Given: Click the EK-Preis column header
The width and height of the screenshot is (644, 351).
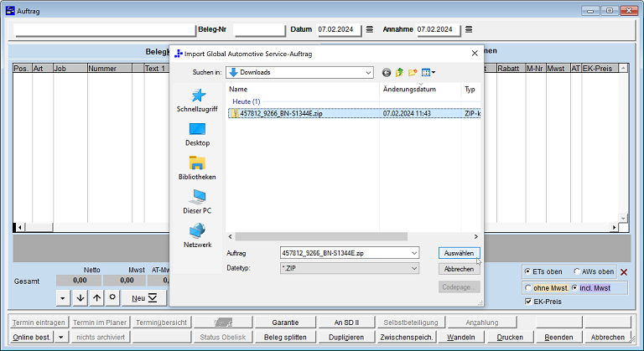Looking at the screenshot, I should pos(600,69).
